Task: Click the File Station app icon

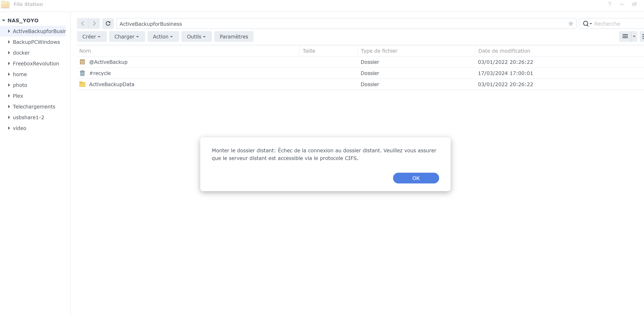Action: pos(5,4)
